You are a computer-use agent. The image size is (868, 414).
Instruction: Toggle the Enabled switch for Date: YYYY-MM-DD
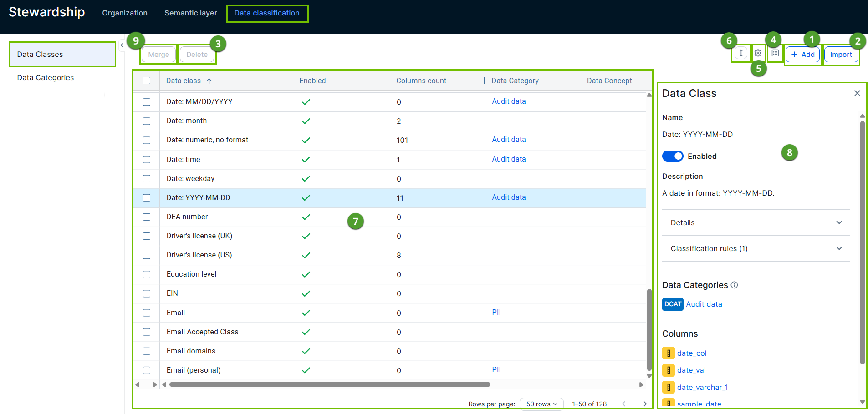(673, 156)
